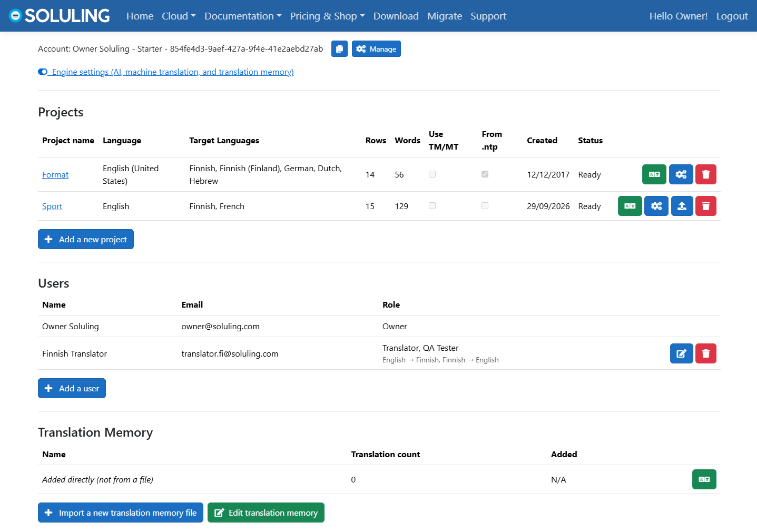Screen dimensions: 757x532
Task: Expand the Pricing & Shop dropdown
Action: coord(327,16)
